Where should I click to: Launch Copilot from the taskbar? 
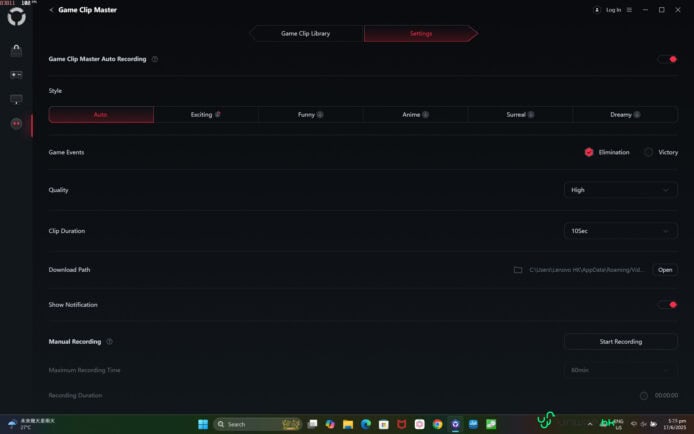tap(330, 424)
